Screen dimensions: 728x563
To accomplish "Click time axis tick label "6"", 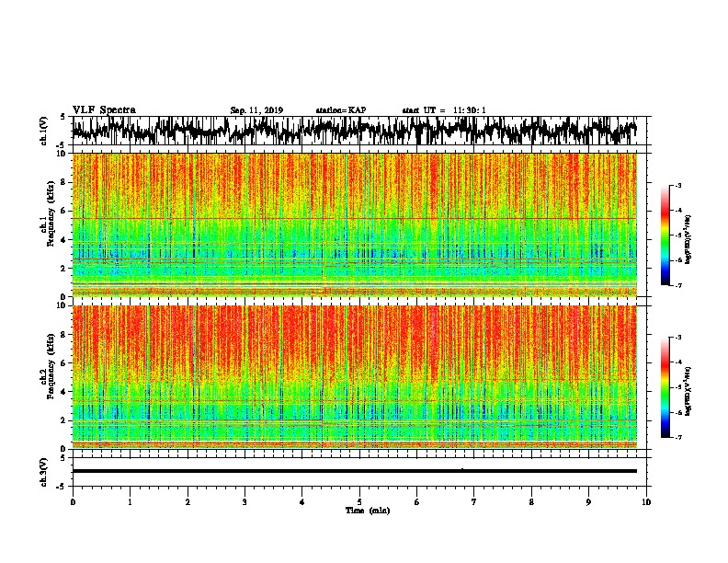I will point(416,502).
